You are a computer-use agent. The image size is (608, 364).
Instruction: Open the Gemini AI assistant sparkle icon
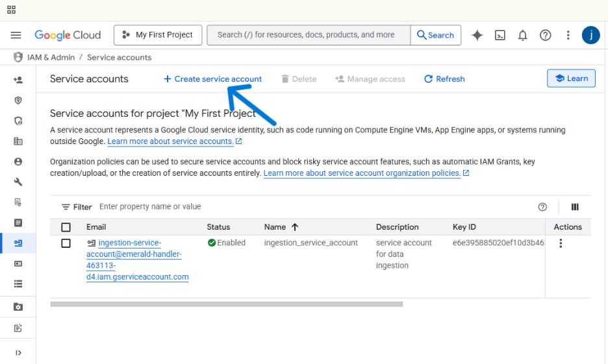477,35
